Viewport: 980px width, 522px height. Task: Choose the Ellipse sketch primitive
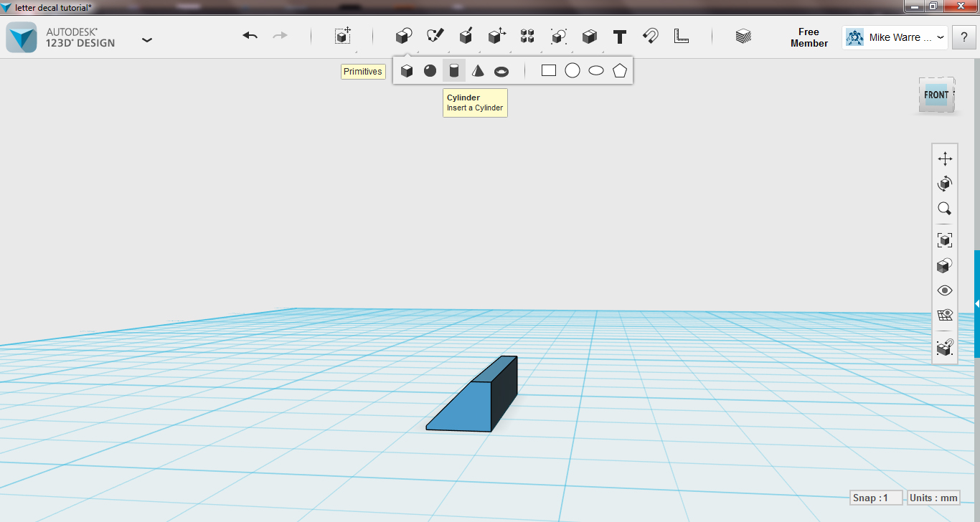coord(596,70)
